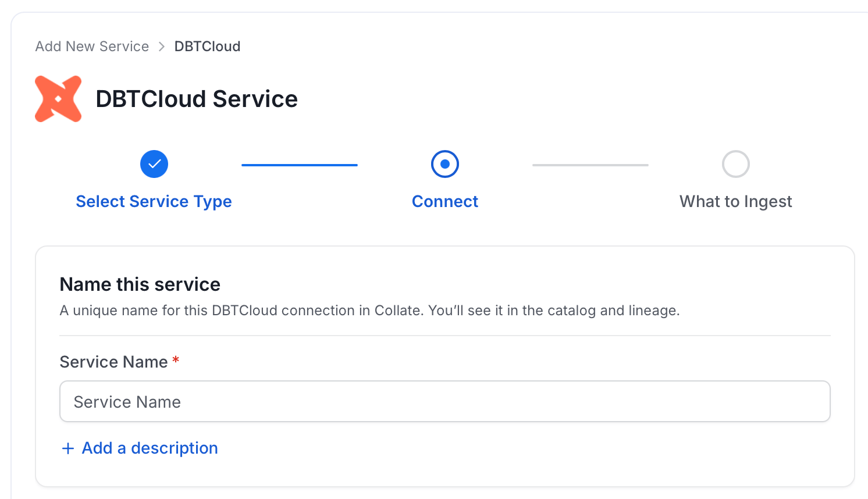Click the DBTCloud Service page title
The height and width of the screenshot is (499, 868).
197,99
